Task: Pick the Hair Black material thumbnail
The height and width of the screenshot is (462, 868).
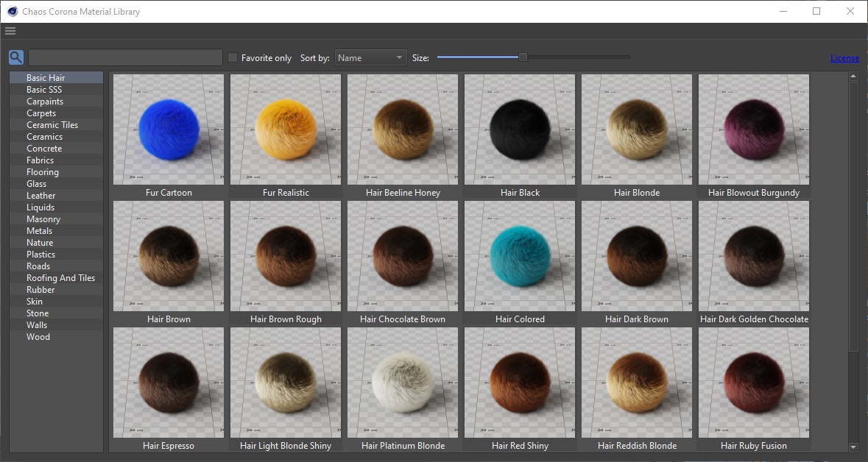Action: pos(520,129)
